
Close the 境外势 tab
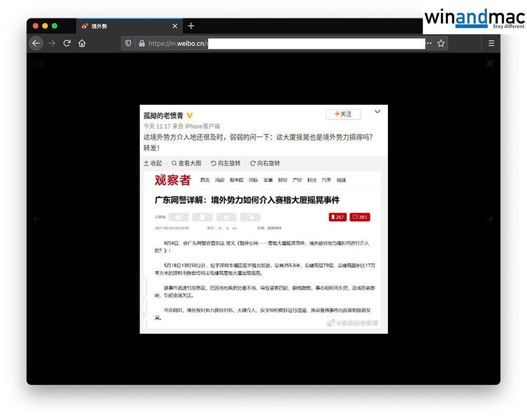pos(175,26)
